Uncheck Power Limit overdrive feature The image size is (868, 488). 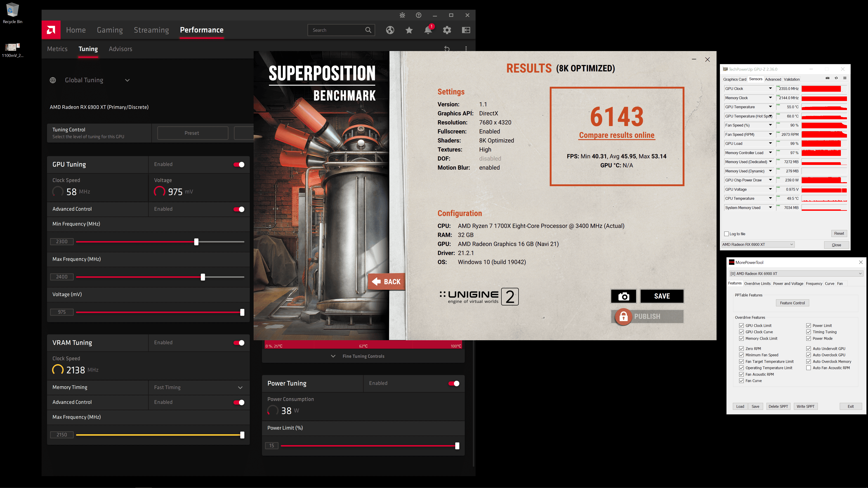tap(808, 326)
